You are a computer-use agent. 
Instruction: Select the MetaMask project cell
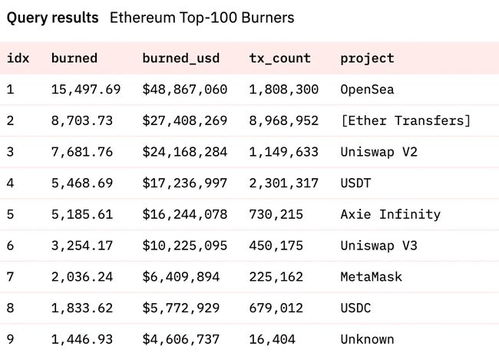click(371, 277)
